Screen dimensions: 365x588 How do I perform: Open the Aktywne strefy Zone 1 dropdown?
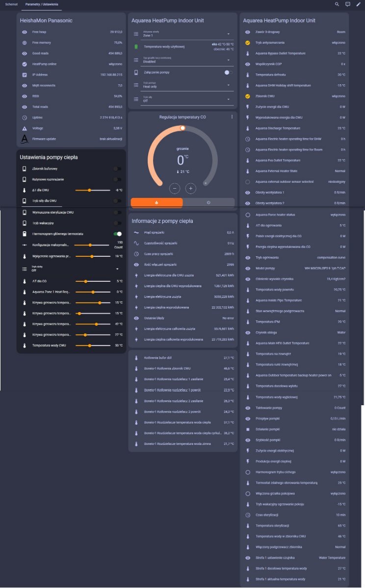click(x=187, y=34)
